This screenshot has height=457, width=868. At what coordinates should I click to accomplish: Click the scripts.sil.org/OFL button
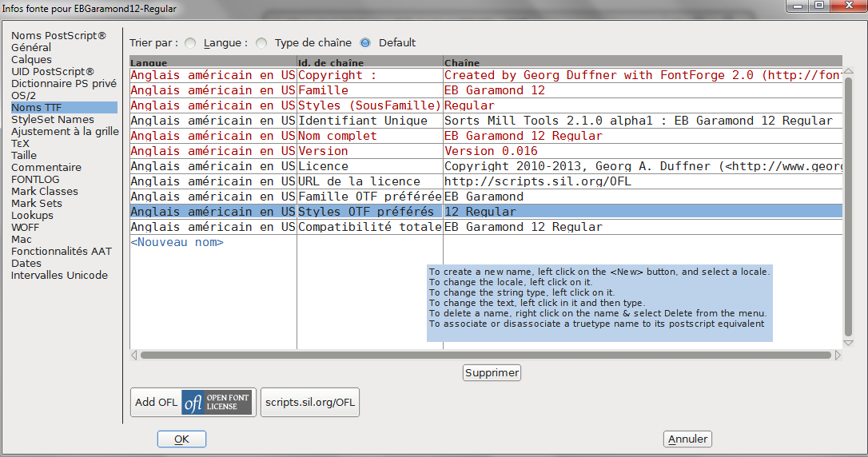click(310, 402)
